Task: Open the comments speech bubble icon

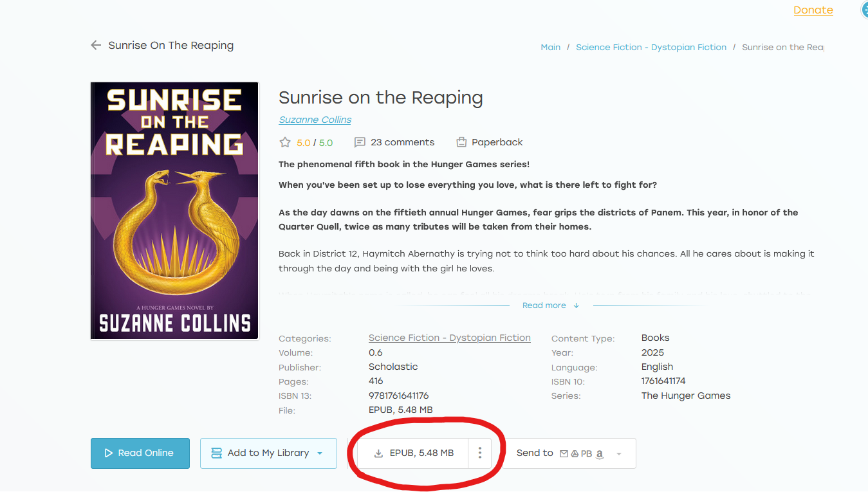Action: [360, 142]
